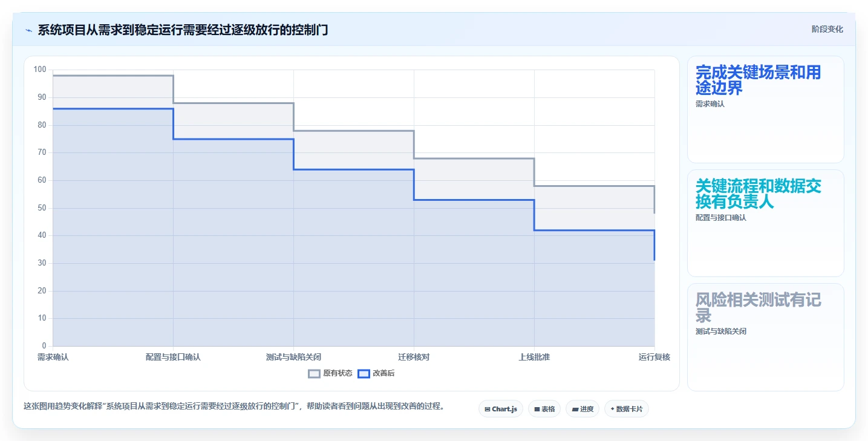Click the blue 改善后 legend color box

(x=364, y=373)
